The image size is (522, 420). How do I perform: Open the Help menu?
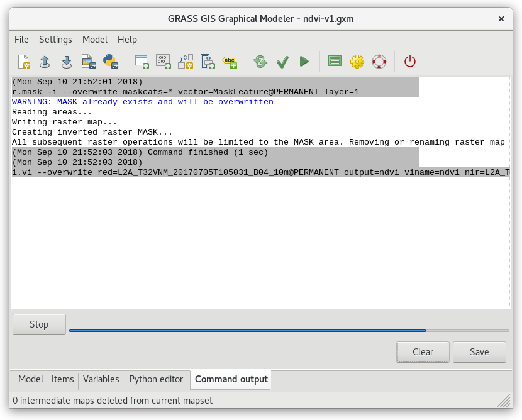click(127, 40)
